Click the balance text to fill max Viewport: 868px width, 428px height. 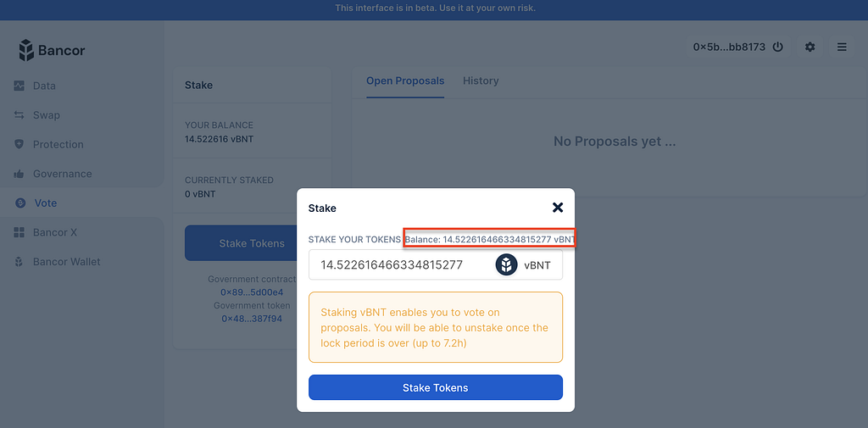[489, 240]
